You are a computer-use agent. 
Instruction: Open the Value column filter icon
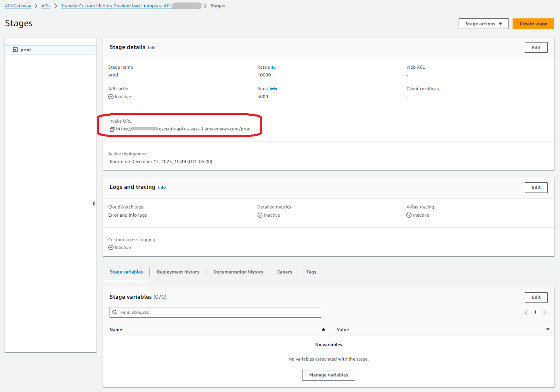coord(548,329)
